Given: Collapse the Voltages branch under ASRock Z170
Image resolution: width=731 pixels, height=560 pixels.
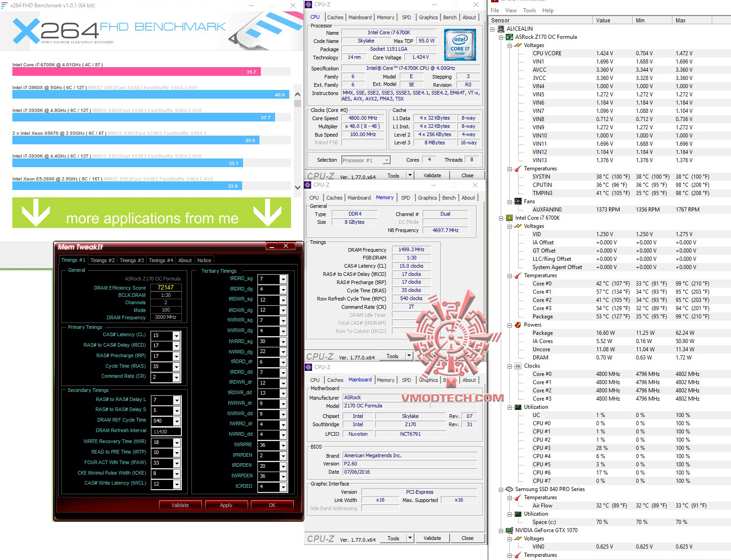Looking at the screenshot, I should click(x=509, y=45).
